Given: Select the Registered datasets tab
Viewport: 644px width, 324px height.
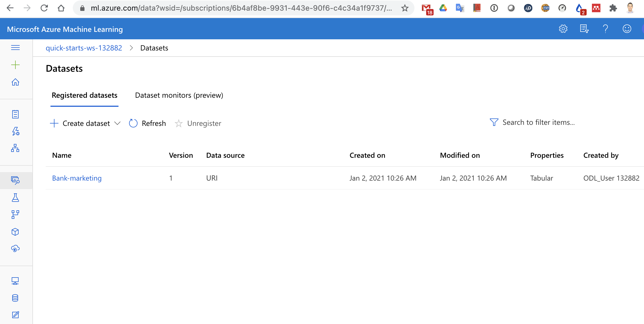Looking at the screenshot, I should tap(84, 95).
